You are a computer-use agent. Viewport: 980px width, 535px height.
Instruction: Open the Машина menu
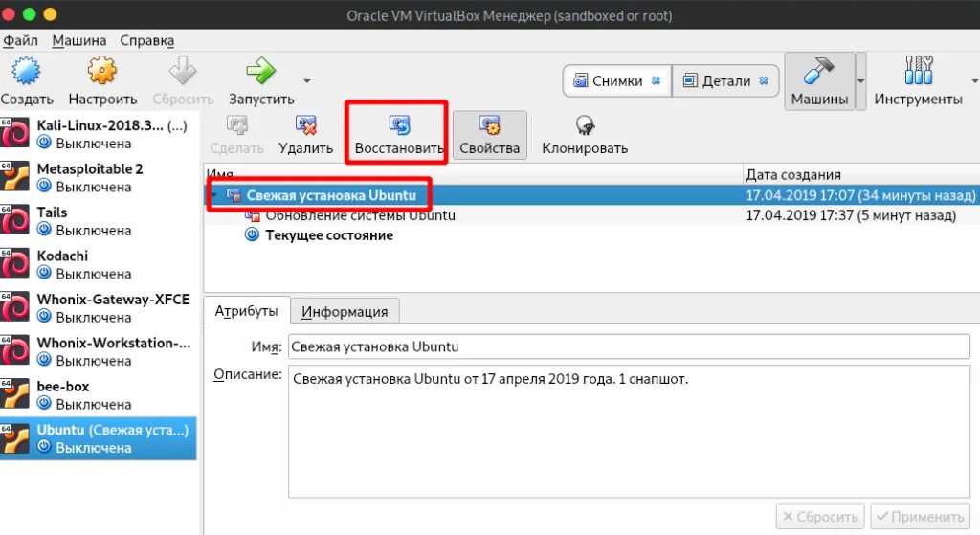78,40
